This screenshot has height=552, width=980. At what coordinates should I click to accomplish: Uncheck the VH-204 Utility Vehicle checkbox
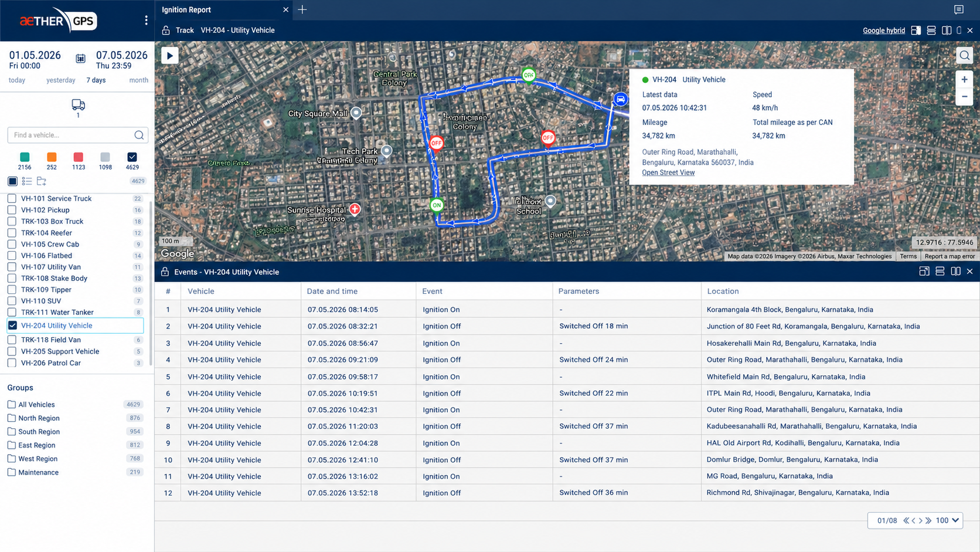pos(12,326)
